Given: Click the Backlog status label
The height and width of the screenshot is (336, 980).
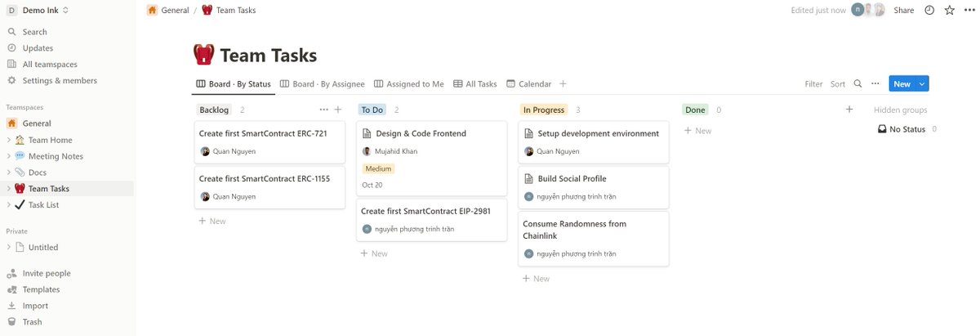Looking at the screenshot, I should 215,110.
